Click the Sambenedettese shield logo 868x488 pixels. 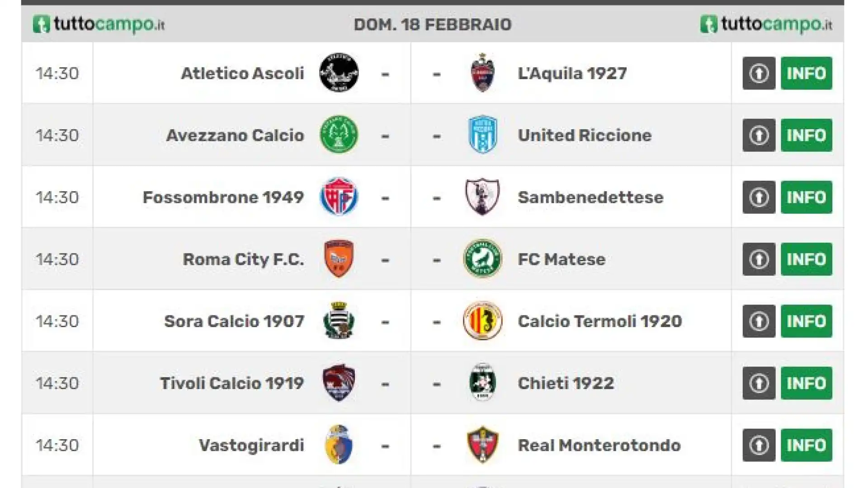click(x=482, y=197)
